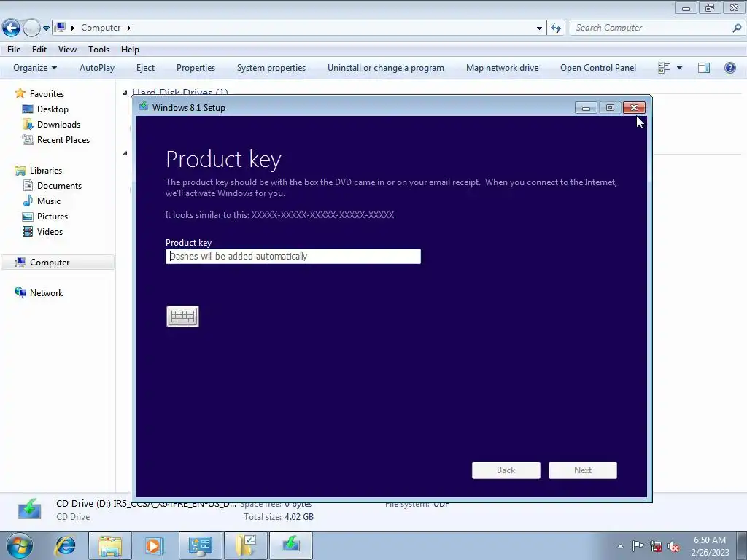This screenshot has width=747, height=560.
Task: Click the address bar history dropdown arrow
Action: pyautogui.click(x=539, y=28)
